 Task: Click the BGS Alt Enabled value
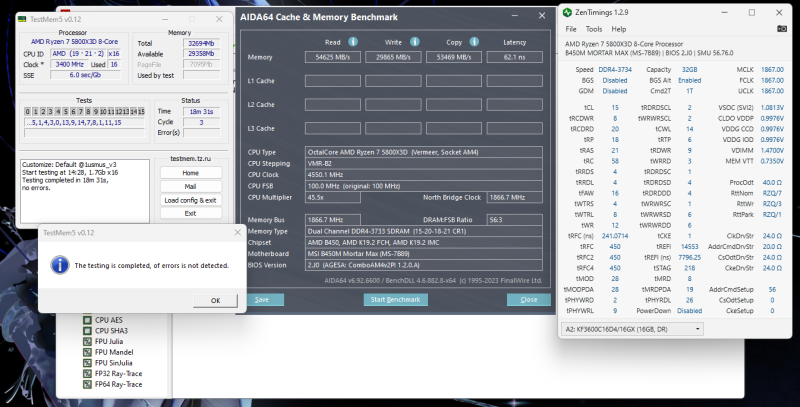(689, 80)
